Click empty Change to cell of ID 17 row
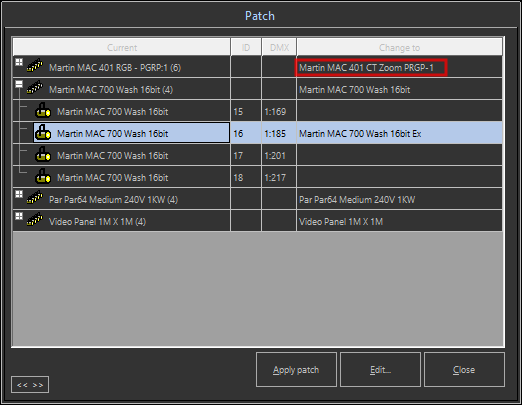This screenshot has width=522, height=405. [399, 155]
